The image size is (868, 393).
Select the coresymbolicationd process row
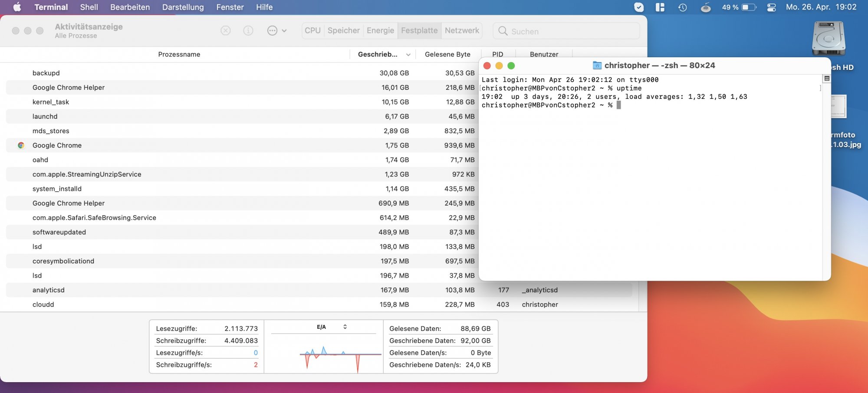(x=242, y=261)
